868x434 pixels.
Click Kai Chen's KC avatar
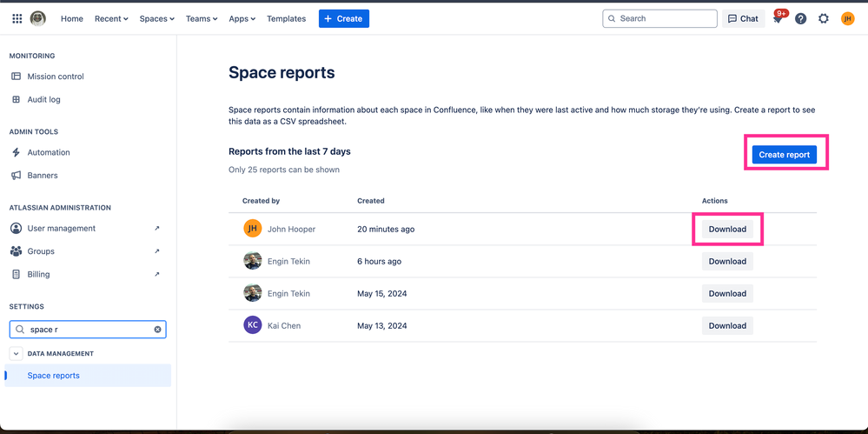[x=253, y=325]
